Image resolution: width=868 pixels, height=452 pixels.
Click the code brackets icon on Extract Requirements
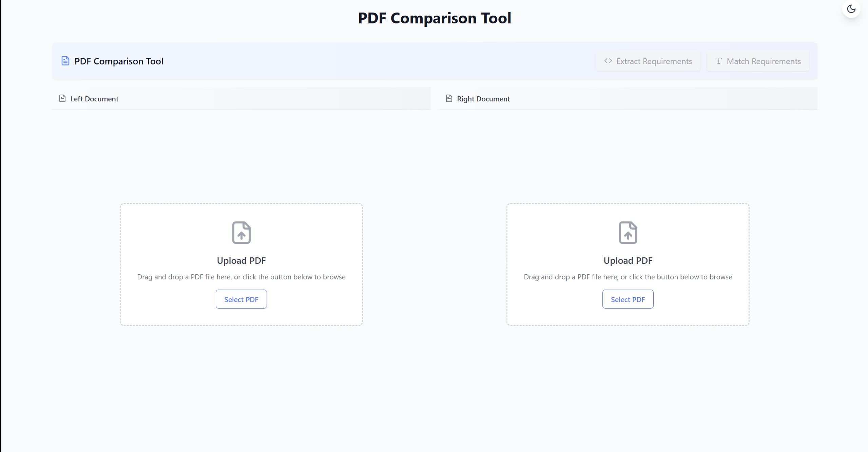tap(608, 61)
